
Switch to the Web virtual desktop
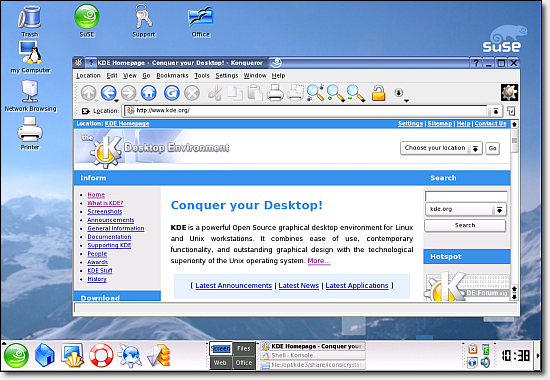tap(220, 362)
